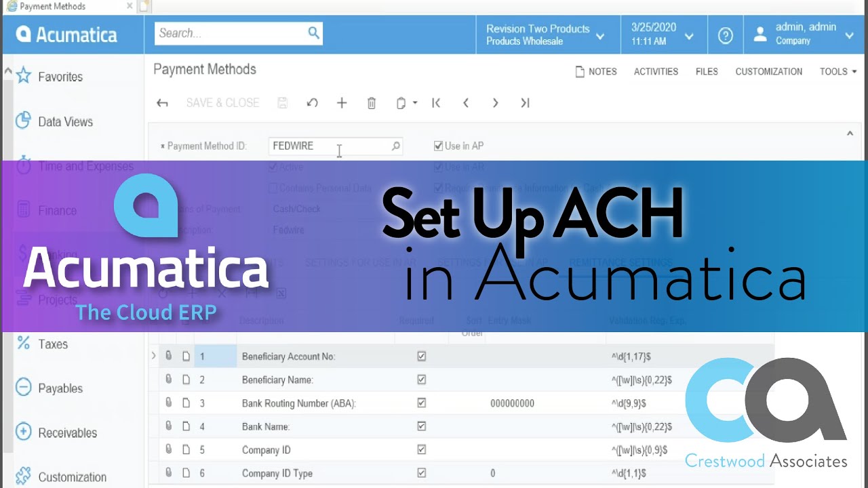Open Payment Method ID lookup magnifier
The width and height of the screenshot is (868, 488).
click(396, 146)
